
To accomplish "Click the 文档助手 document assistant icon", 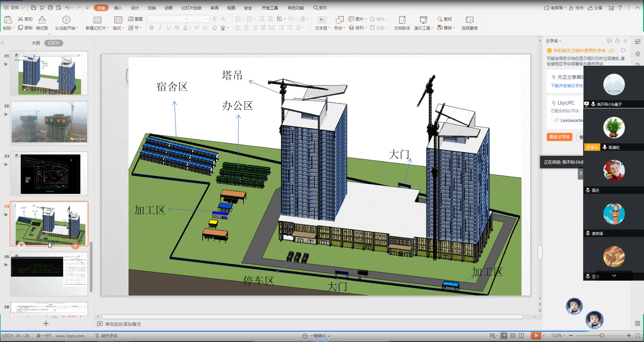I will [x=402, y=20].
